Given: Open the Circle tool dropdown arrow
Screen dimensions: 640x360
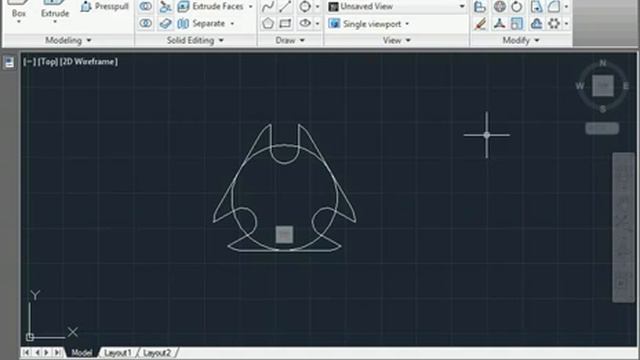Looking at the screenshot, I should pyautogui.click(x=317, y=7).
